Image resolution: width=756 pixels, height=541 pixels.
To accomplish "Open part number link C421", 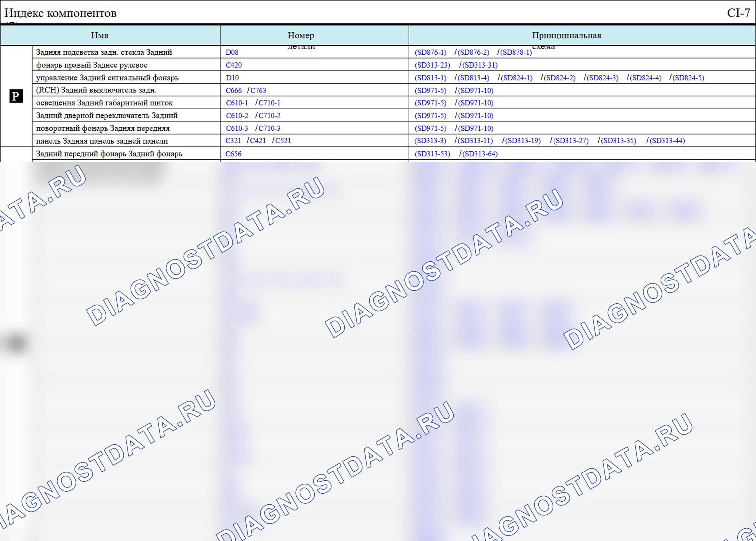I will 258,141.
